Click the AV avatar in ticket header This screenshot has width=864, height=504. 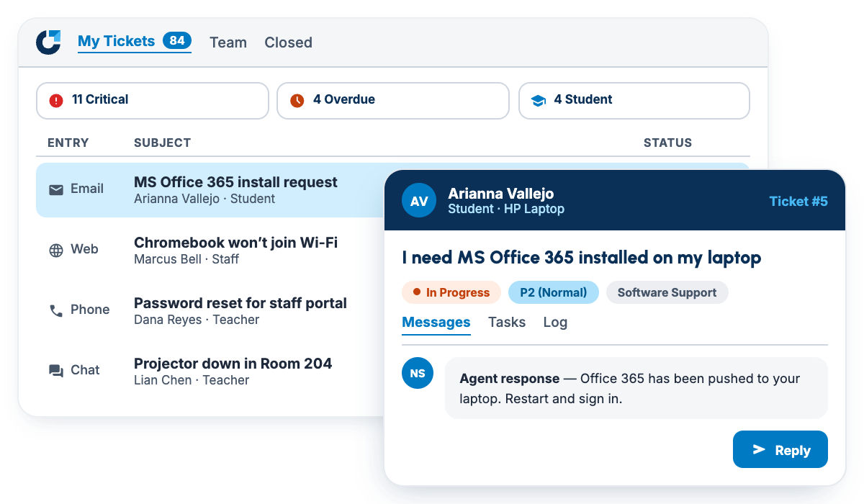point(419,201)
